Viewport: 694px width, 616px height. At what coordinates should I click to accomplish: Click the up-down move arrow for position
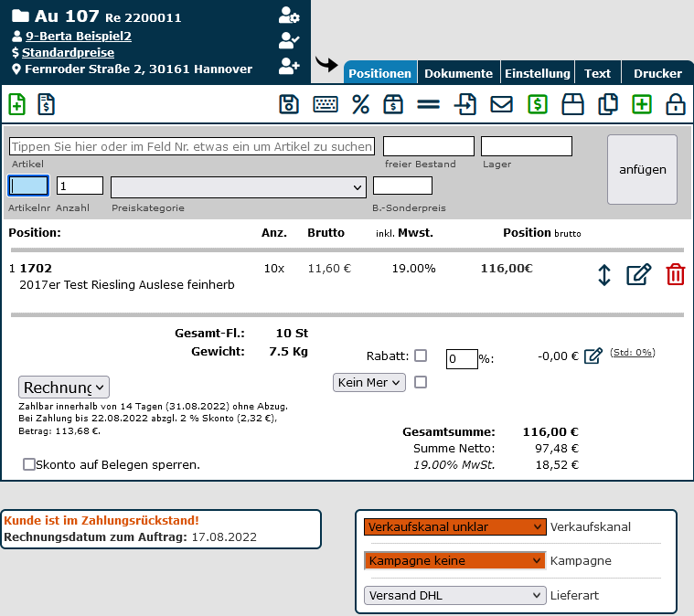click(603, 274)
